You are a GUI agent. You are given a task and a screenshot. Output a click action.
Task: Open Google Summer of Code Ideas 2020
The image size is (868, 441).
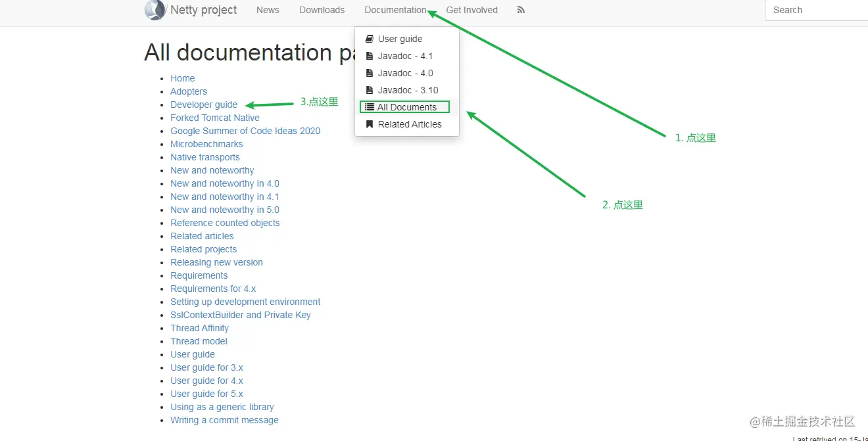[245, 131]
